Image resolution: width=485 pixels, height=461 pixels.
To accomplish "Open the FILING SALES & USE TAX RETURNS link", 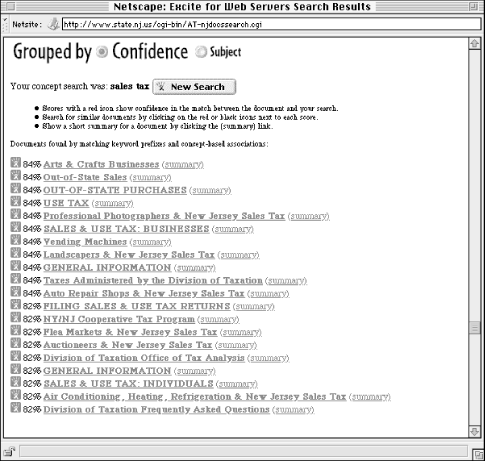I will (x=137, y=306).
